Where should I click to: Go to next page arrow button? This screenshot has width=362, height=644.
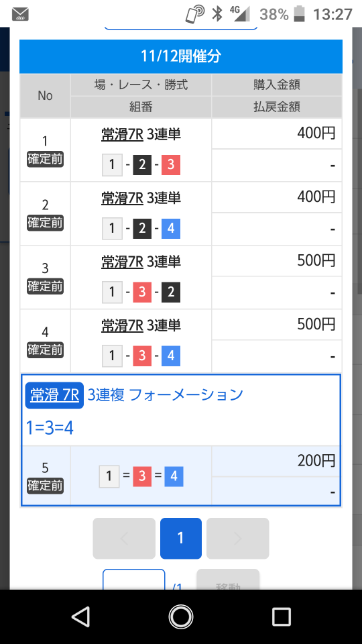[x=237, y=538]
